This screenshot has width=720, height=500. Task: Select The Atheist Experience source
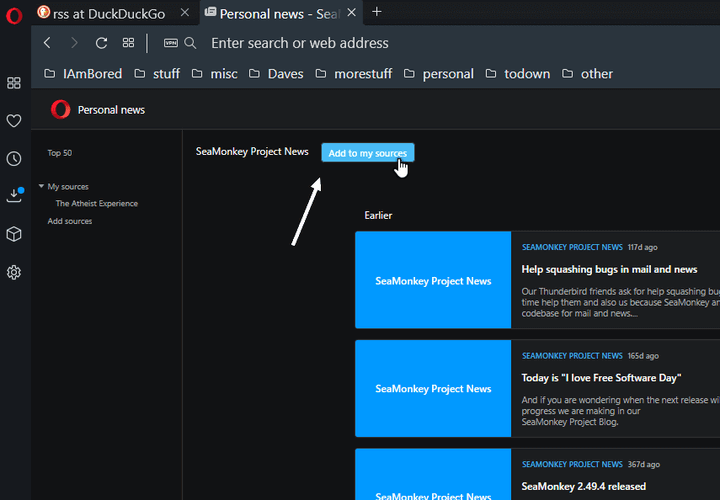pos(96,203)
